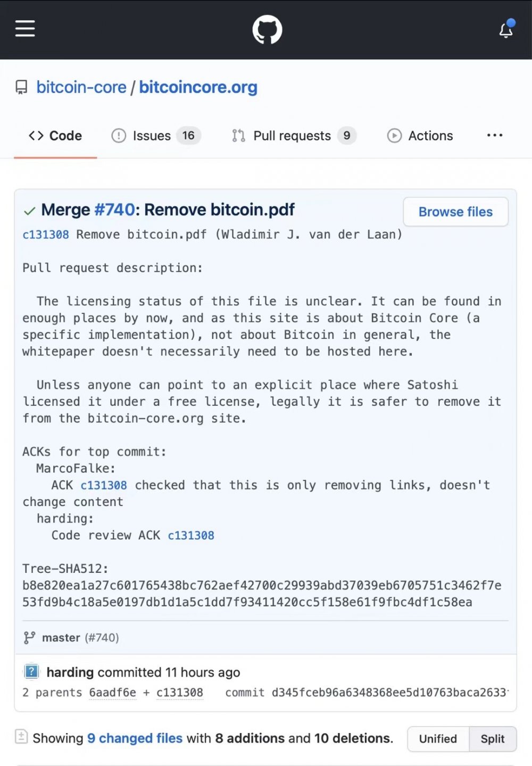Click the branch icon beside master
Screen dimensions: 532x766
29,637
